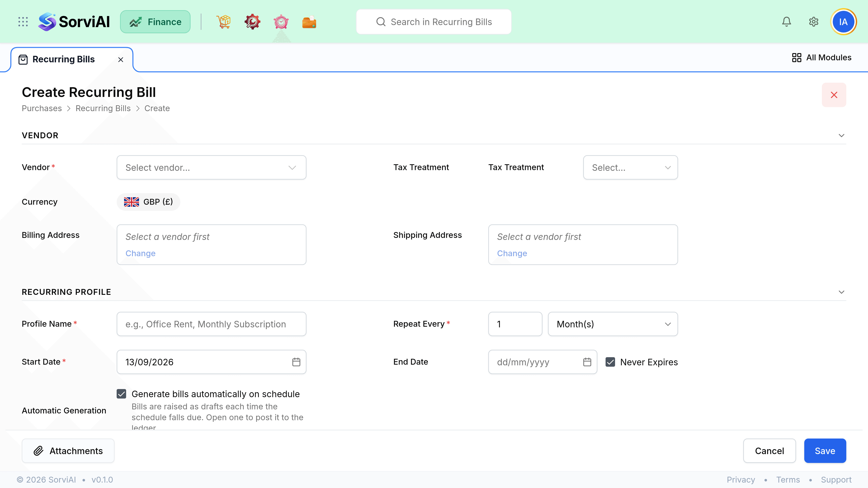Collapse the Vendor section
The image size is (868, 488).
[841, 135]
